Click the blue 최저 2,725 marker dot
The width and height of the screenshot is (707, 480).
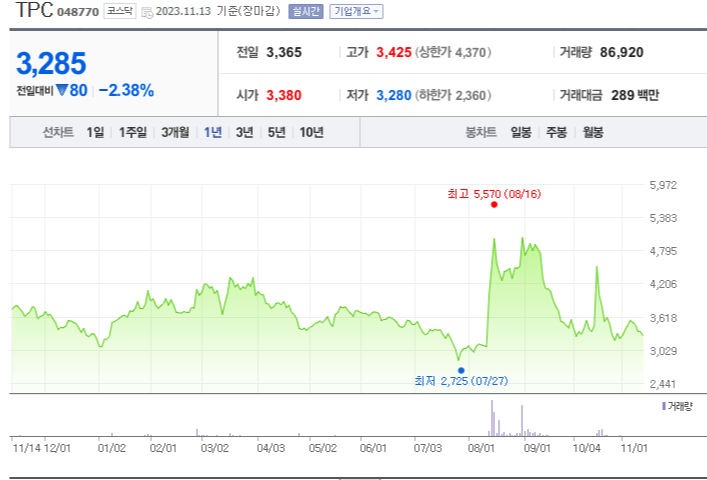[461, 370]
